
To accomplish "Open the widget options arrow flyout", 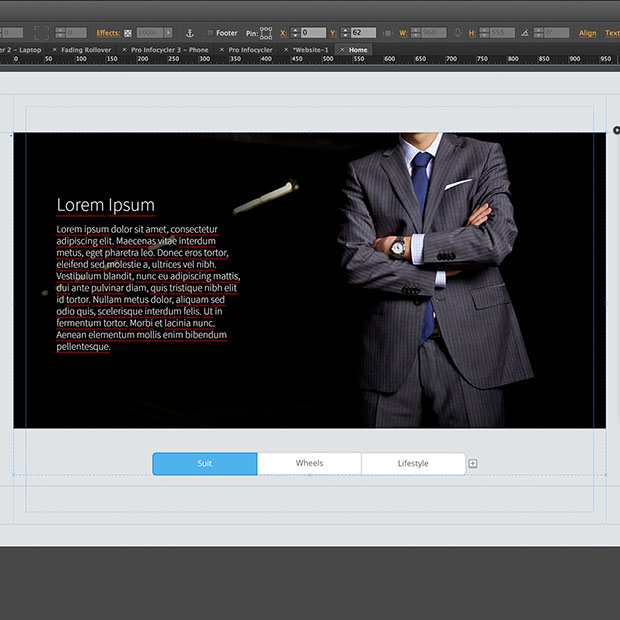I will click(x=616, y=130).
